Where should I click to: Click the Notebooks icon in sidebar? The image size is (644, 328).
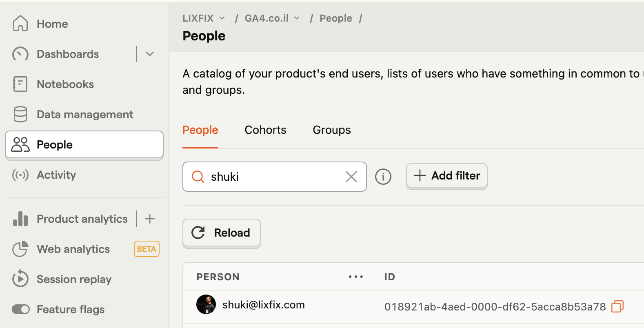coord(20,84)
